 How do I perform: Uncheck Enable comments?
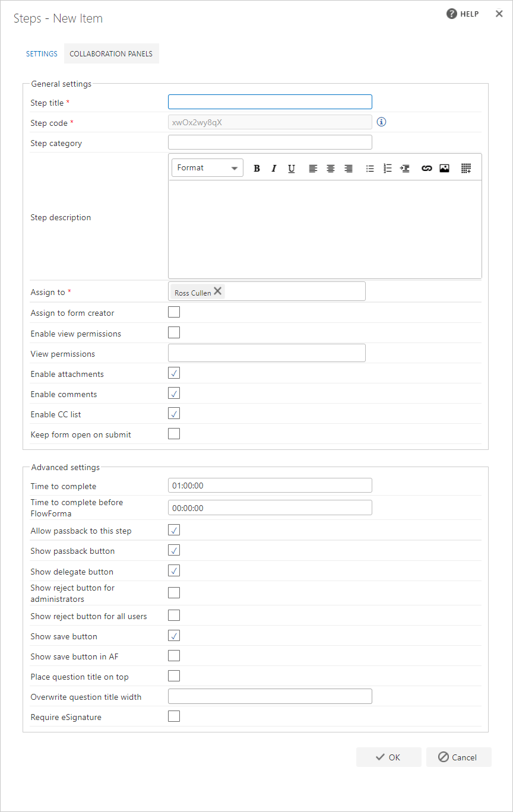click(174, 393)
